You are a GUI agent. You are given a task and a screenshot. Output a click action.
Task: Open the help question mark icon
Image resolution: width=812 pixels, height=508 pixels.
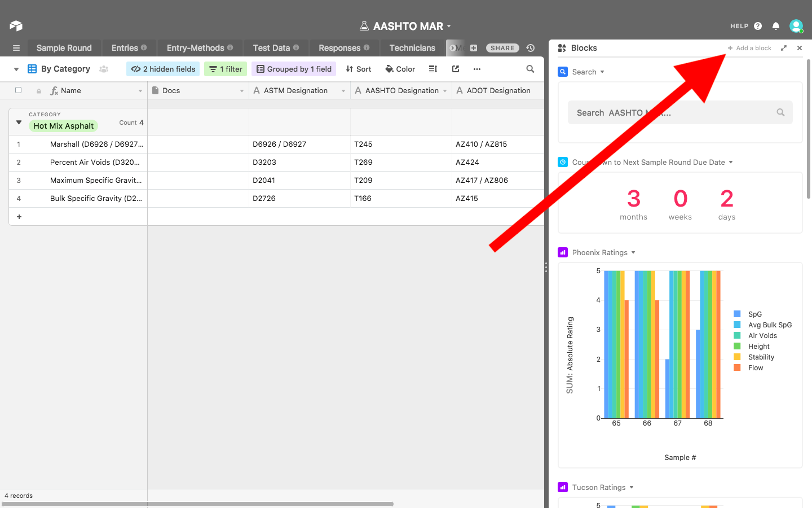758,26
